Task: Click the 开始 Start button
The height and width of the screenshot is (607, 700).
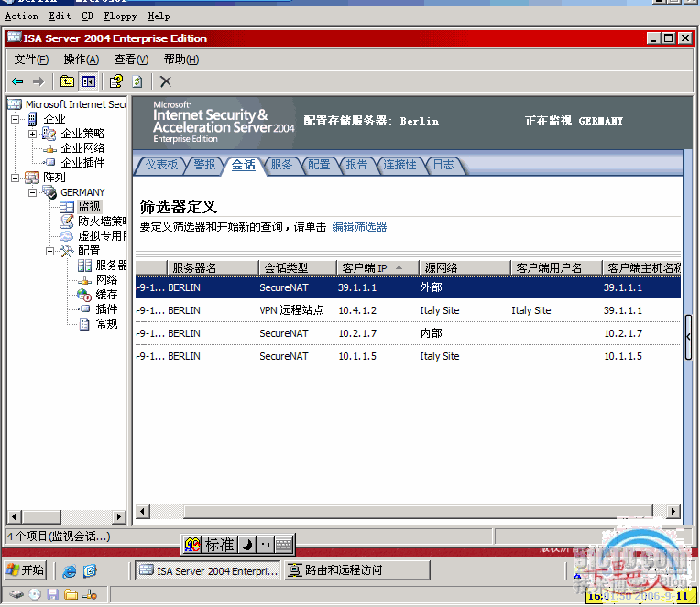Action: tap(26, 570)
